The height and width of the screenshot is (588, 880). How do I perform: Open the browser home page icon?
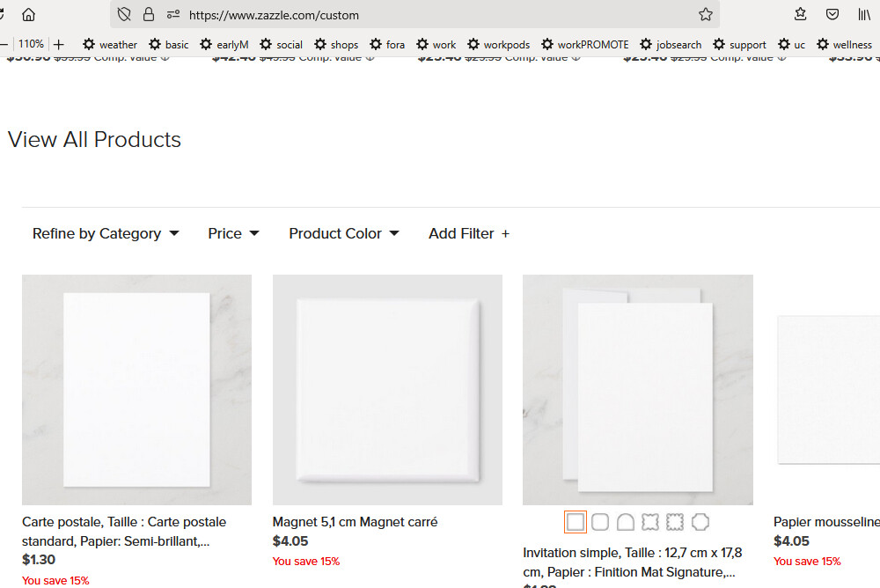pyautogui.click(x=28, y=15)
